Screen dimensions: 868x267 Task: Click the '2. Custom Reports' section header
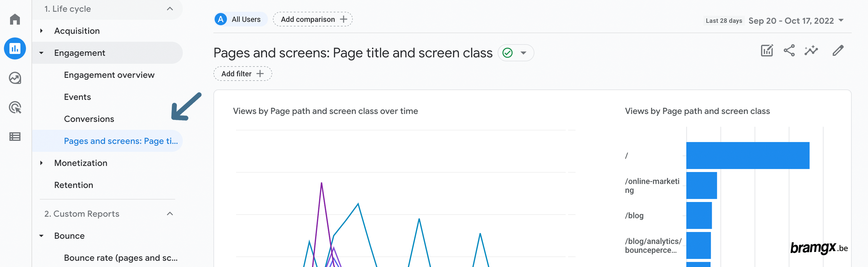click(x=82, y=214)
